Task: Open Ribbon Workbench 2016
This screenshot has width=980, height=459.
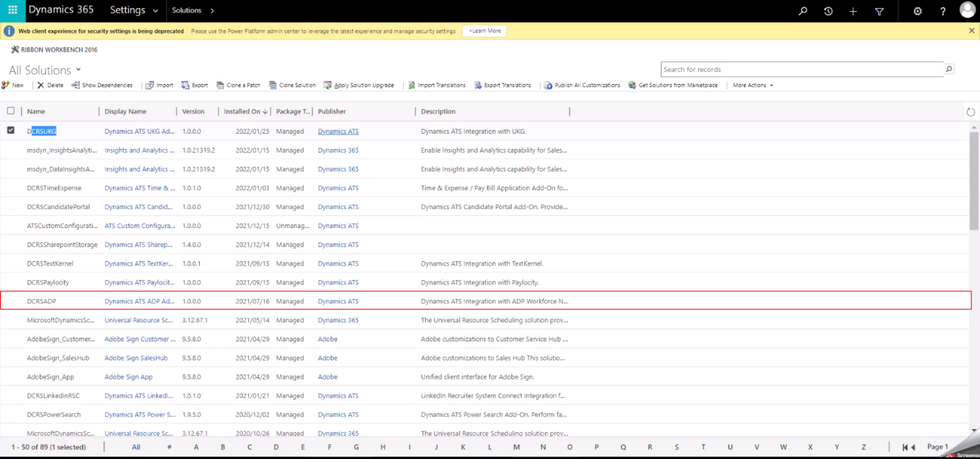Action: pos(55,50)
